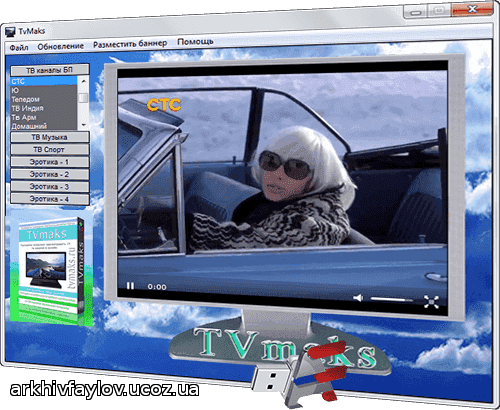
Task: Collapse the ТВ каналы БП section
Action: tap(50, 70)
